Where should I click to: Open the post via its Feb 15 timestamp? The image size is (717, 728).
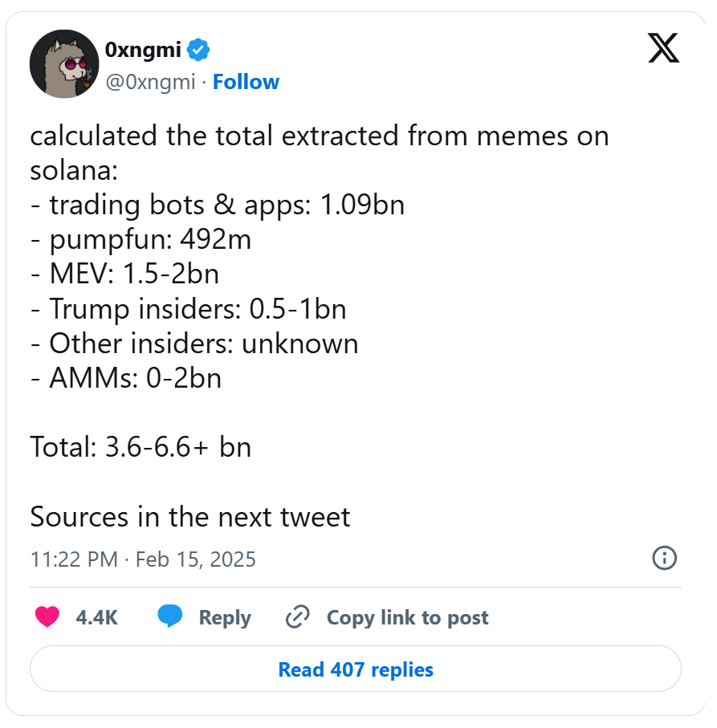pos(198,559)
